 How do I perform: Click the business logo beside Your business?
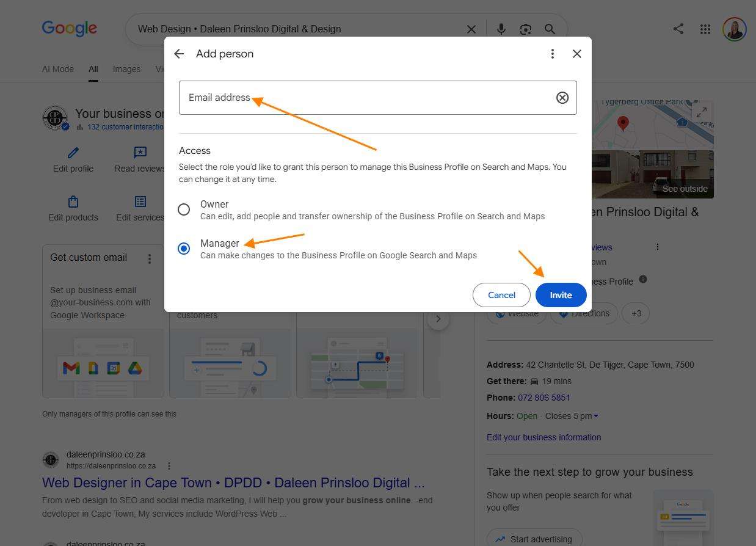click(55, 118)
